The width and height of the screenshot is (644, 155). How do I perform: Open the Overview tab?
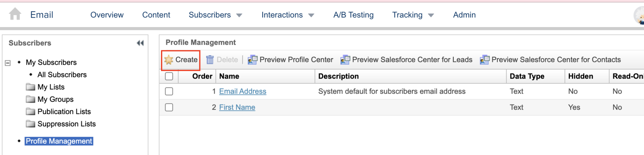pos(107,15)
